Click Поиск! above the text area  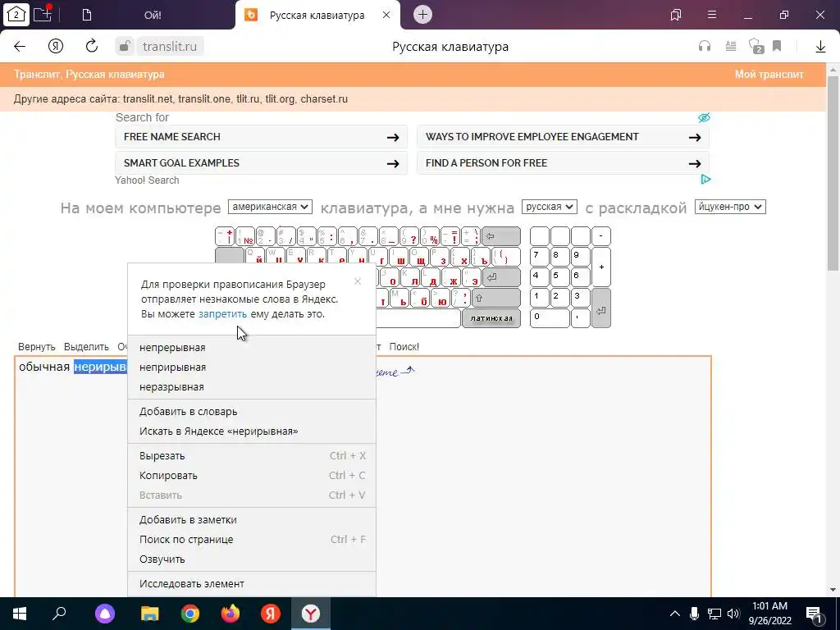[x=404, y=347]
